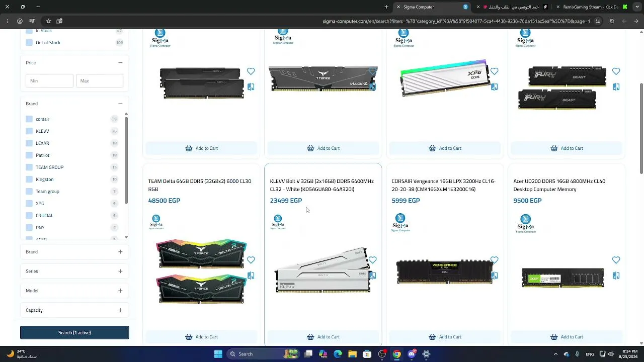Expand the Series filter section
644x362 pixels.
(120, 271)
